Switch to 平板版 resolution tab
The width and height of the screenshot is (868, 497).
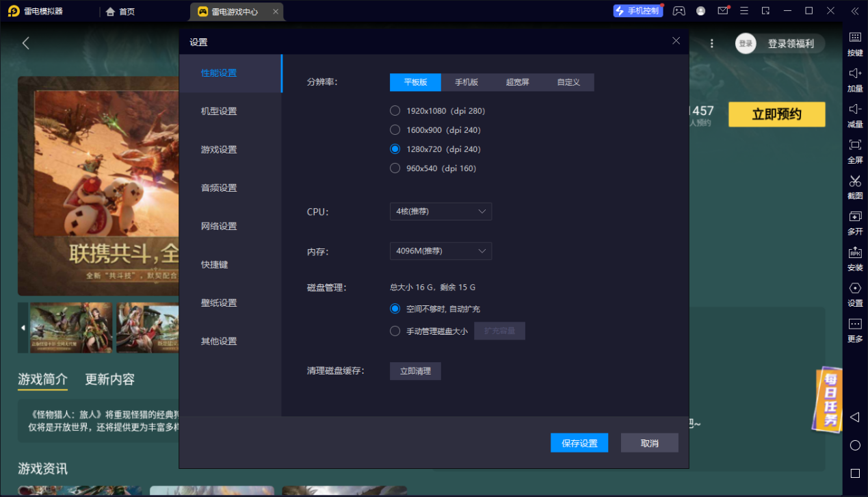pyautogui.click(x=415, y=82)
